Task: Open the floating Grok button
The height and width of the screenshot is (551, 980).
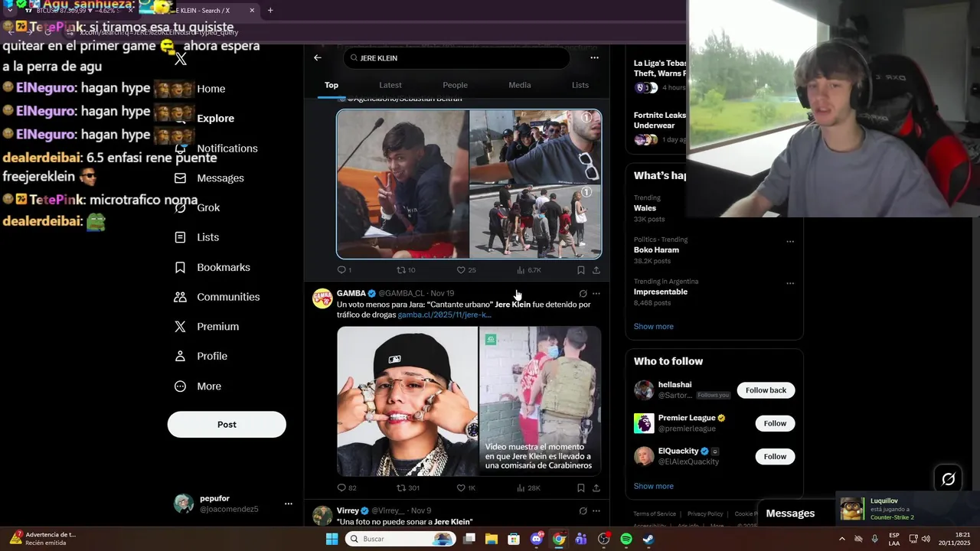Action: (948, 479)
